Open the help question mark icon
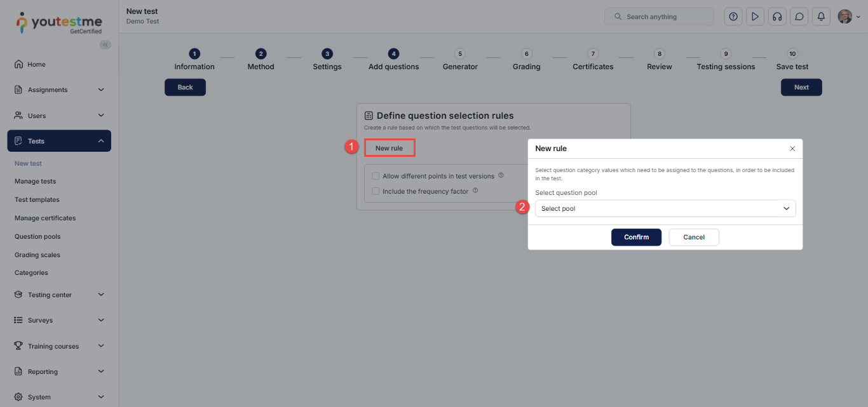The height and width of the screenshot is (407, 868). click(733, 17)
